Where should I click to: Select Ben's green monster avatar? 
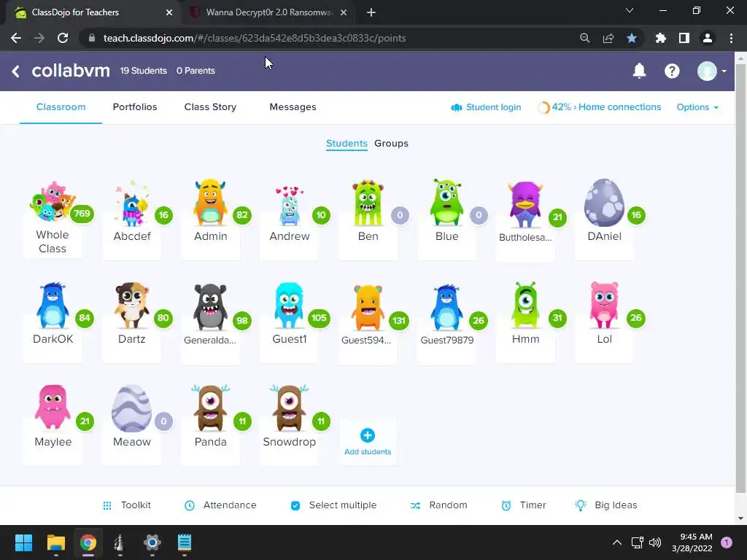coord(368,203)
